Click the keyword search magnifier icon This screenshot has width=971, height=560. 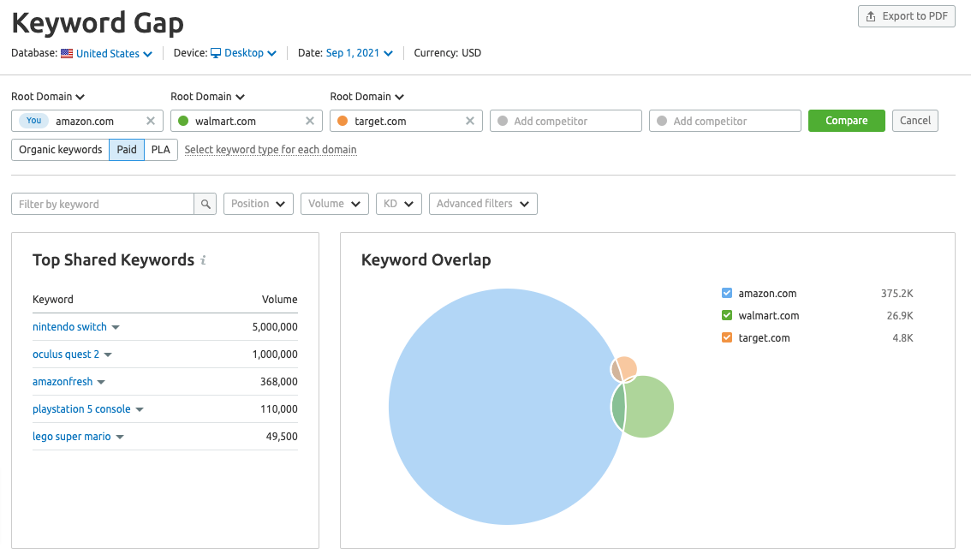[205, 204]
